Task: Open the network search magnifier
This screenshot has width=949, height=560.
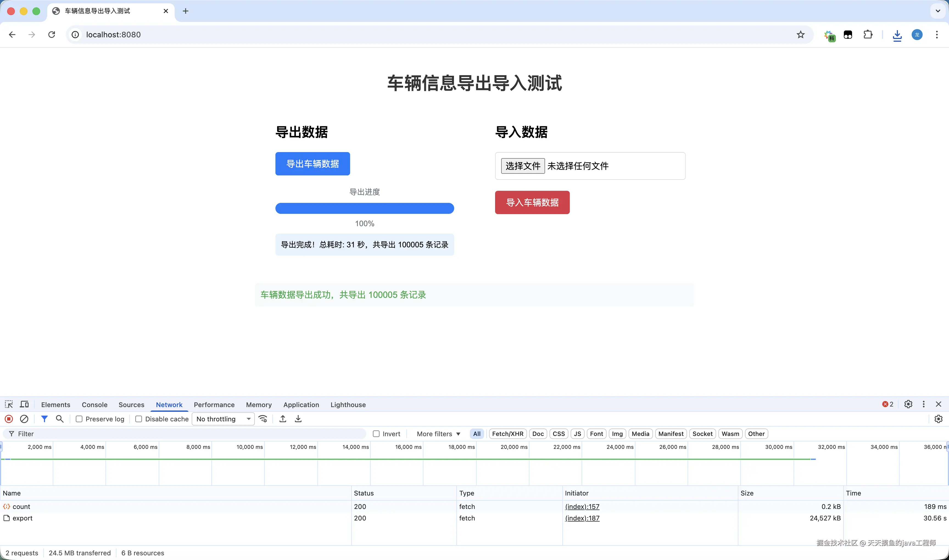Action: 60,419
